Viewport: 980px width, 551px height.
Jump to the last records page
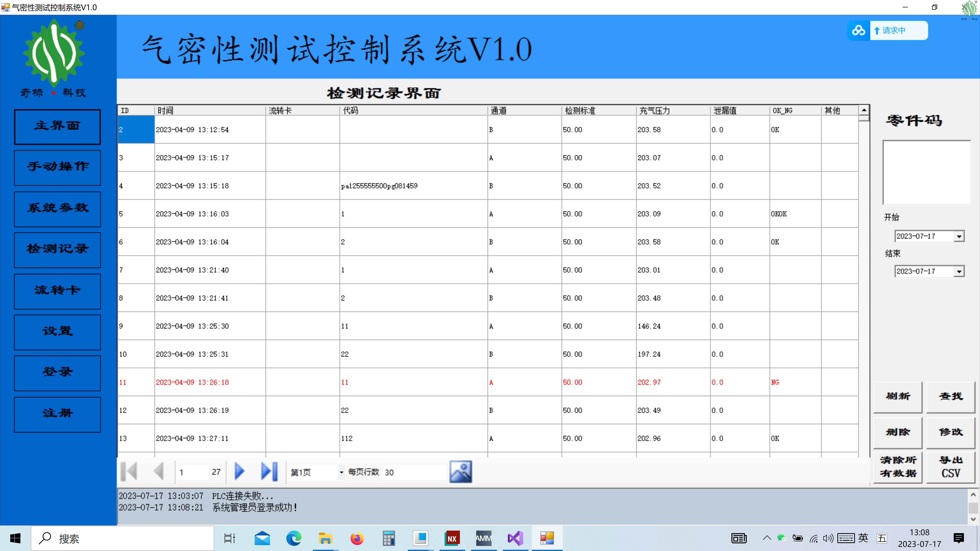coord(269,471)
